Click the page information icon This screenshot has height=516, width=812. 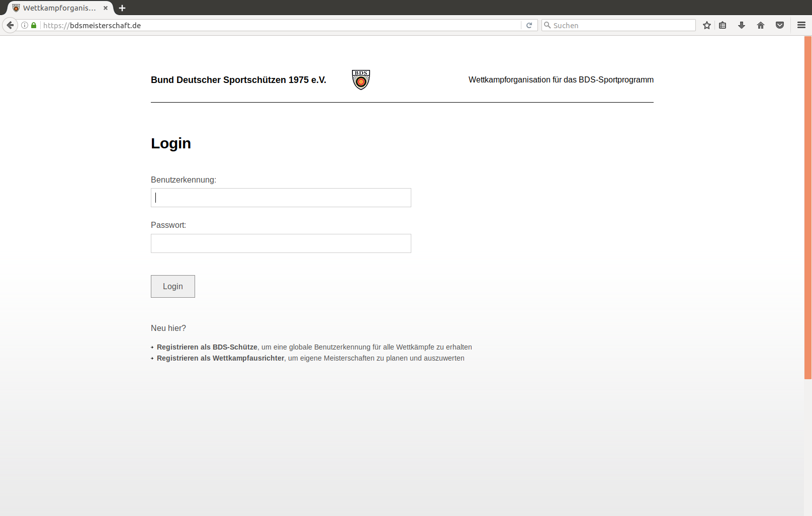[x=24, y=25]
